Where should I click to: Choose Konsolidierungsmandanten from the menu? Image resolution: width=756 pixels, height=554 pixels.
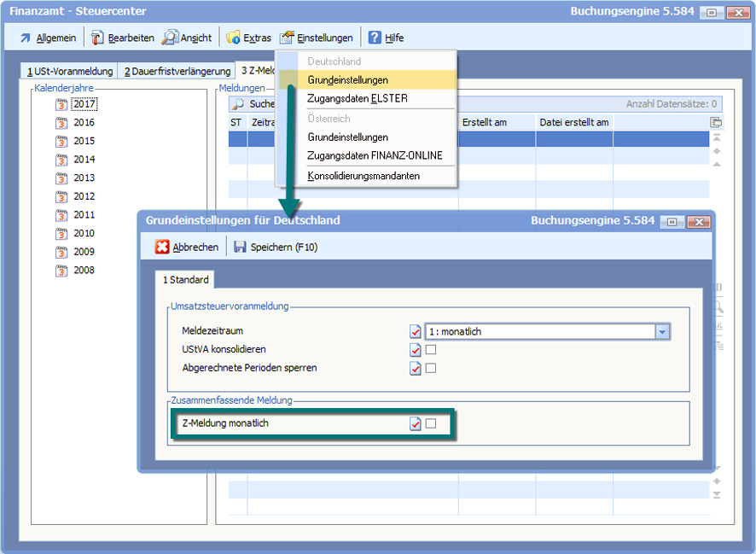point(363,176)
